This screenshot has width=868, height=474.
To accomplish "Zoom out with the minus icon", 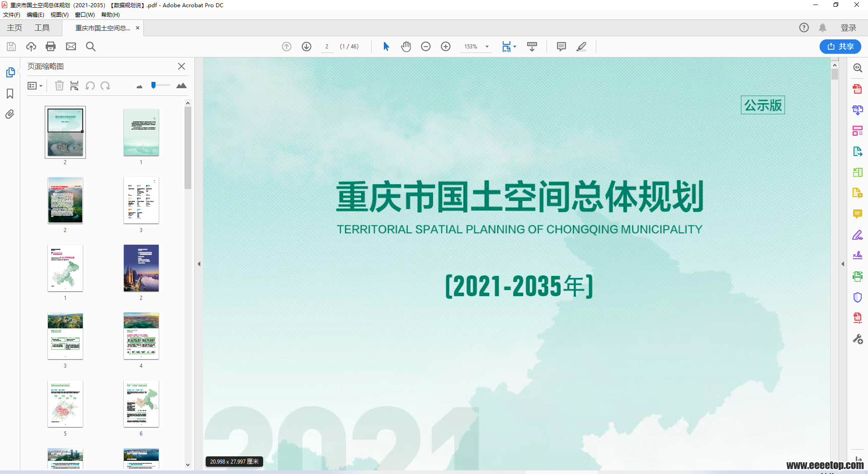I will click(x=426, y=47).
